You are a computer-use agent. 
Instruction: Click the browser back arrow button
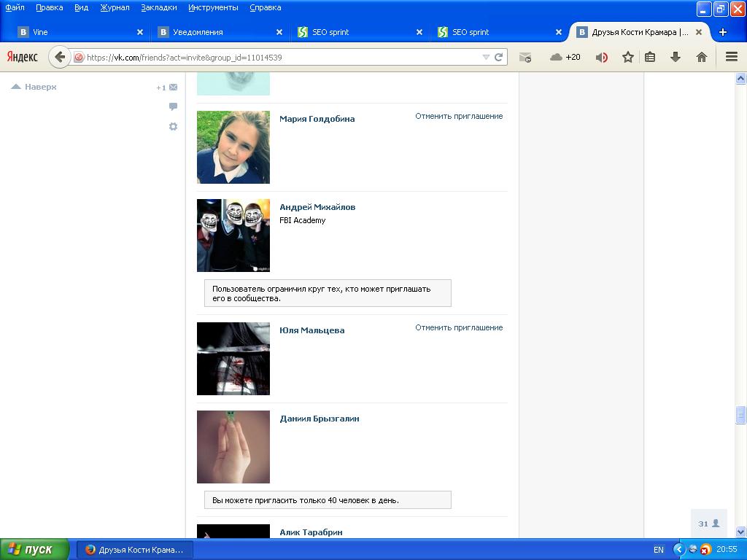point(59,57)
